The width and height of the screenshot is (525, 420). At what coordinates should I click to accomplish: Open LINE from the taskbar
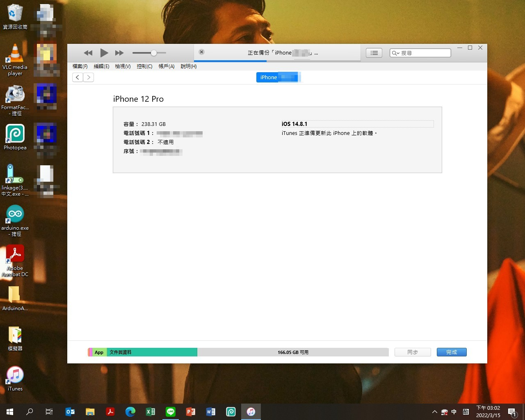pyautogui.click(x=171, y=412)
